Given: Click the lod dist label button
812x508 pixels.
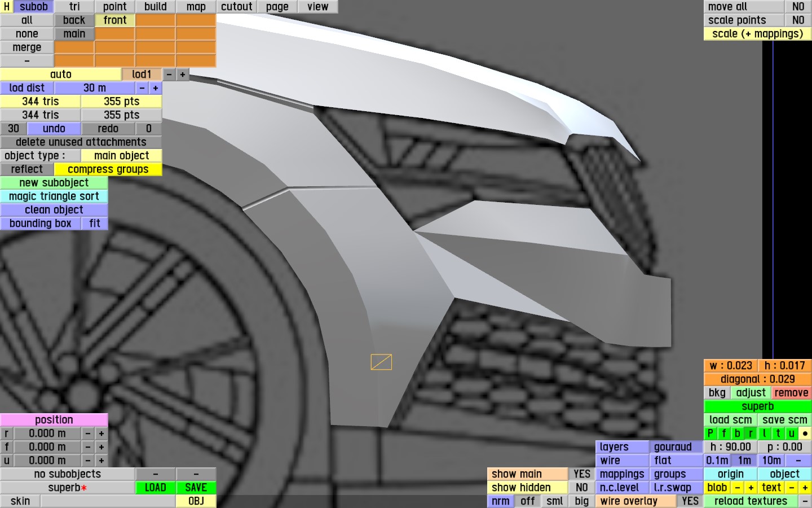Looking at the screenshot, I should pos(27,88).
